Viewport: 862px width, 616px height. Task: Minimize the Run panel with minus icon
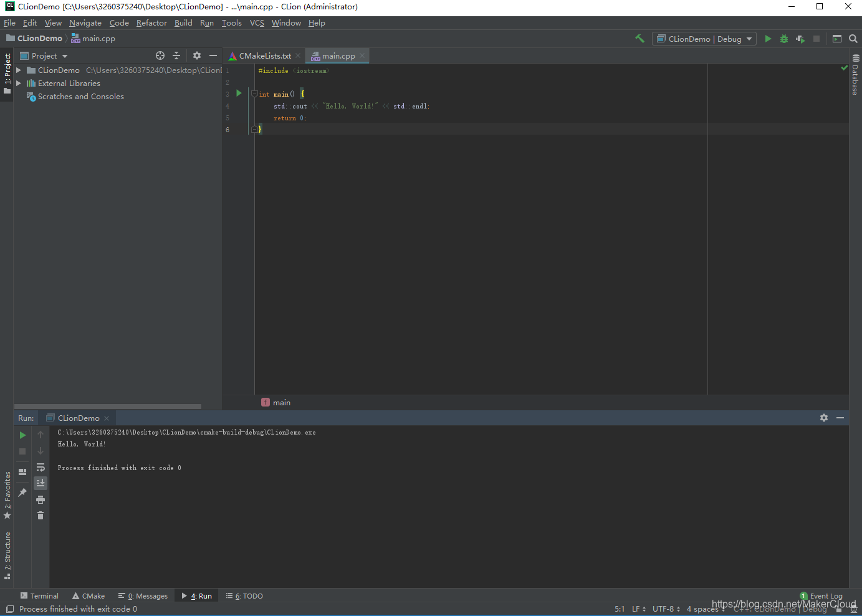[x=840, y=418]
